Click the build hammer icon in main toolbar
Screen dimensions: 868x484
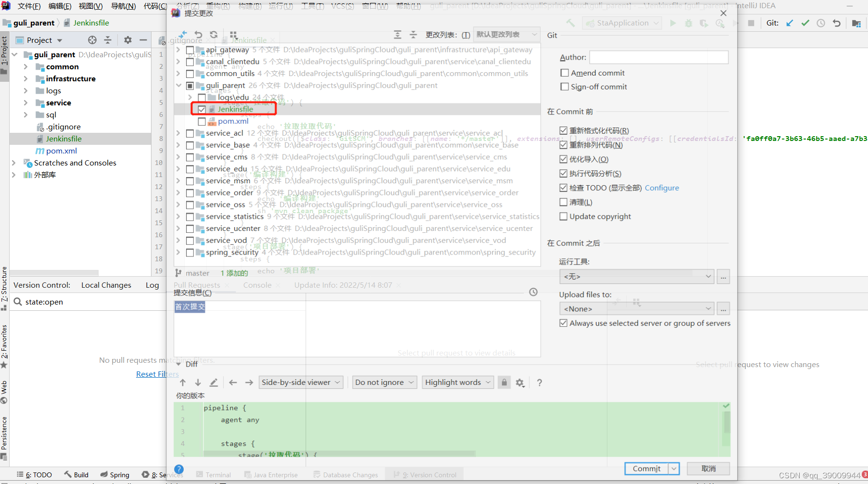(570, 23)
